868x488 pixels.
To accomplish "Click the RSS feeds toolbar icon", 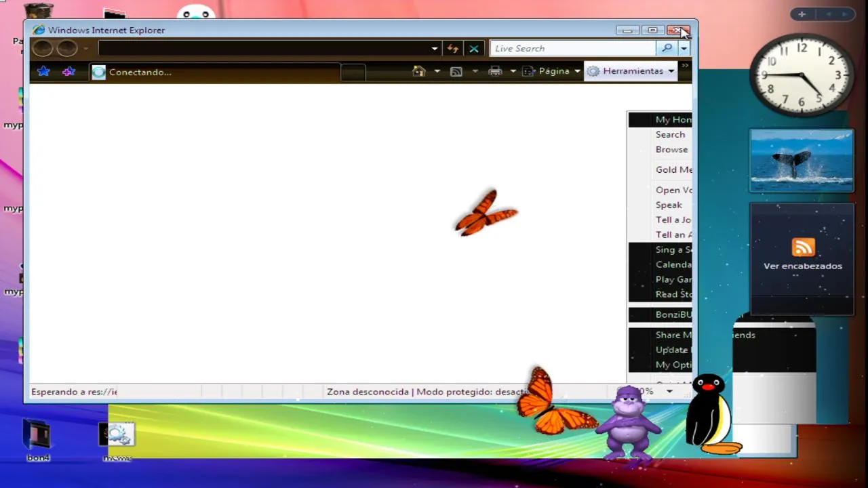I will click(x=456, y=71).
